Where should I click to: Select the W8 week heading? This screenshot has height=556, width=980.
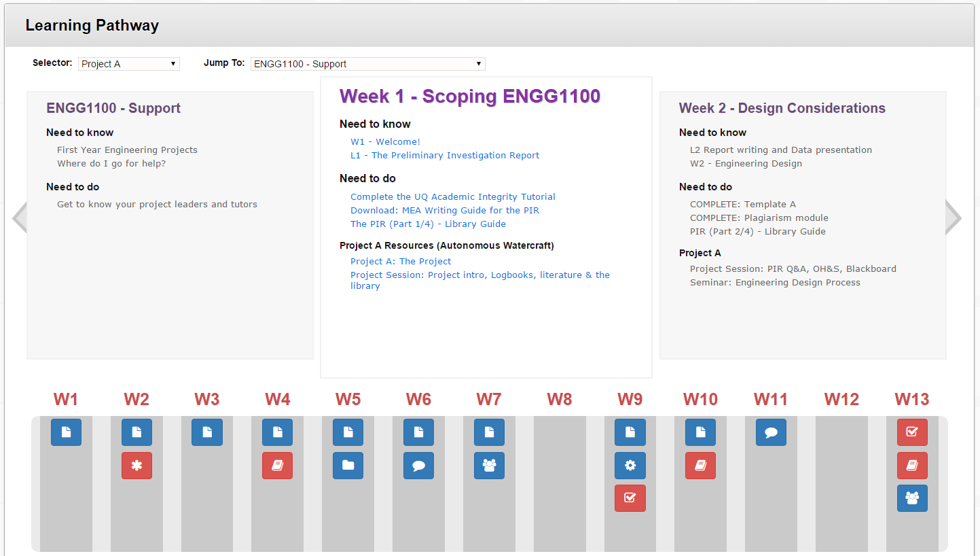coord(560,399)
